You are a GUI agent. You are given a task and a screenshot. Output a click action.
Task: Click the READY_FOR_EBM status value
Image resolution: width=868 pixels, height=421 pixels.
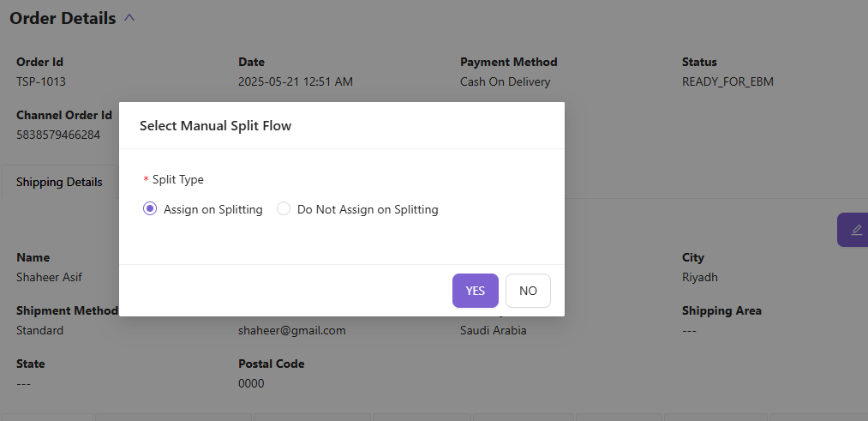point(727,82)
